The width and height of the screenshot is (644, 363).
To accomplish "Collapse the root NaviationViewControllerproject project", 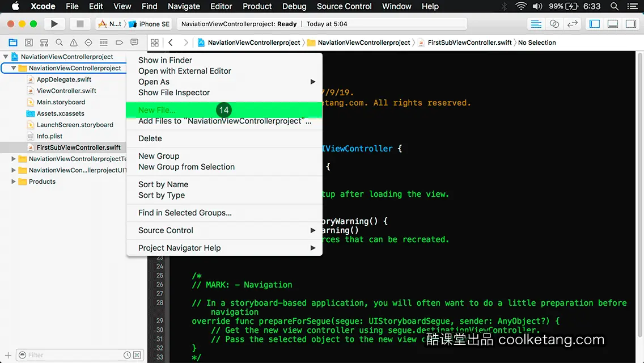I will pos(6,57).
